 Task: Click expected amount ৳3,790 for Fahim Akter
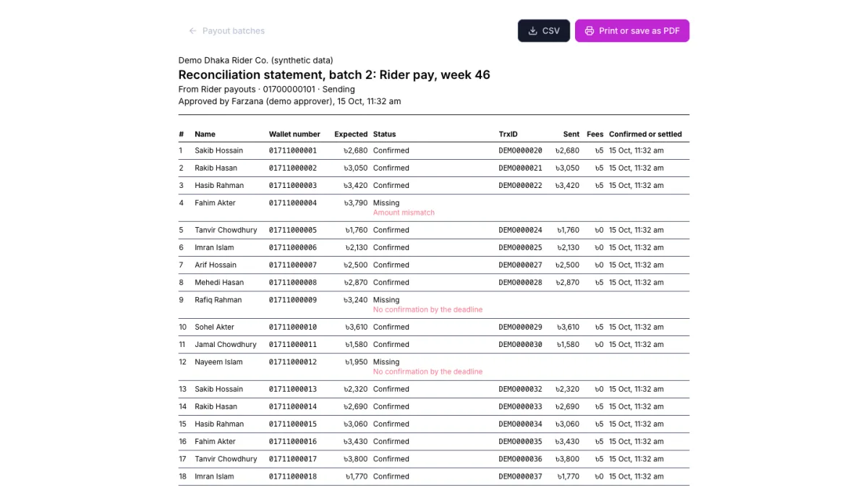[x=356, y=203]
